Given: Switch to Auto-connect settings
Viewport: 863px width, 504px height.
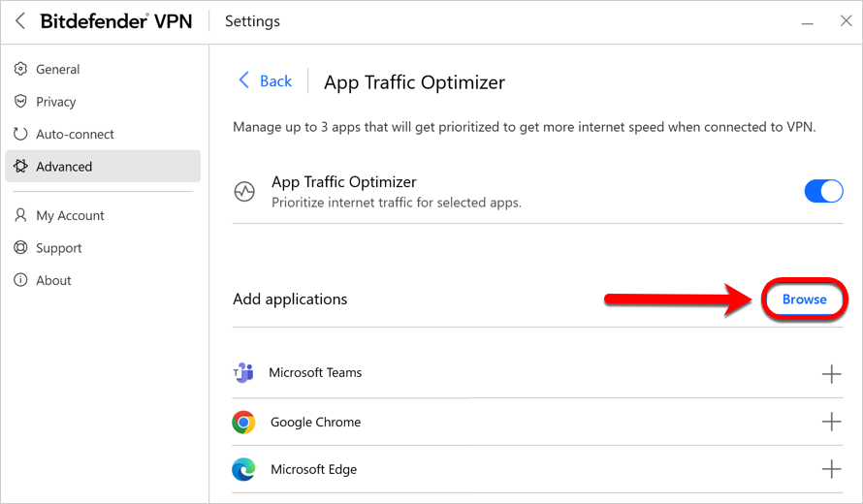Looking at the screenshot, I should click(x=103, y=134).
